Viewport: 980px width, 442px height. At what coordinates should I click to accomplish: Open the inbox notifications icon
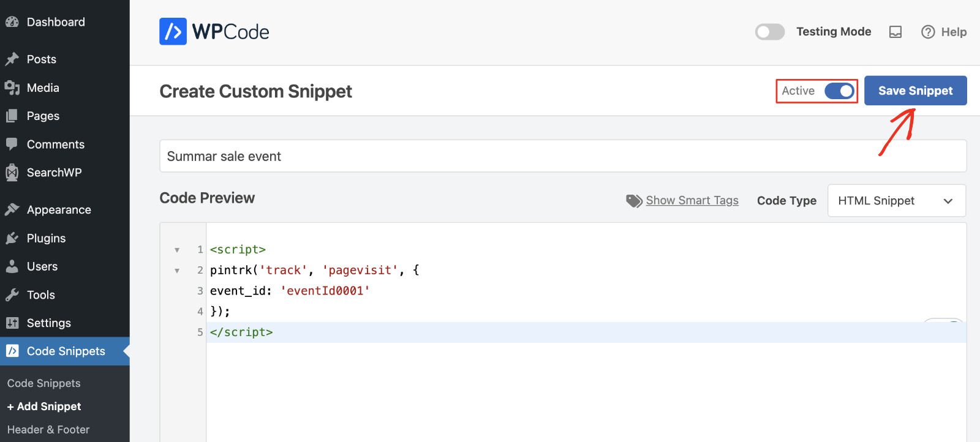[x=895, y=32]
